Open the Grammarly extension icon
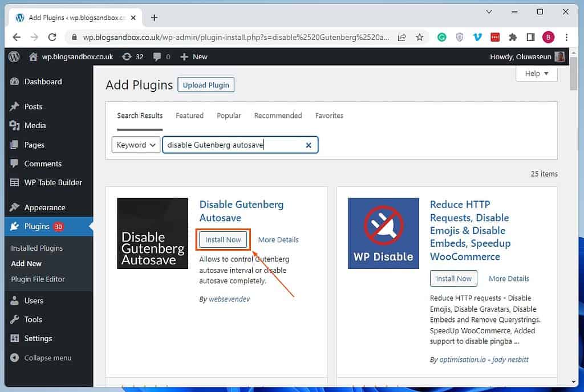This screenshot has width=584, height=392. click(442, 37)
